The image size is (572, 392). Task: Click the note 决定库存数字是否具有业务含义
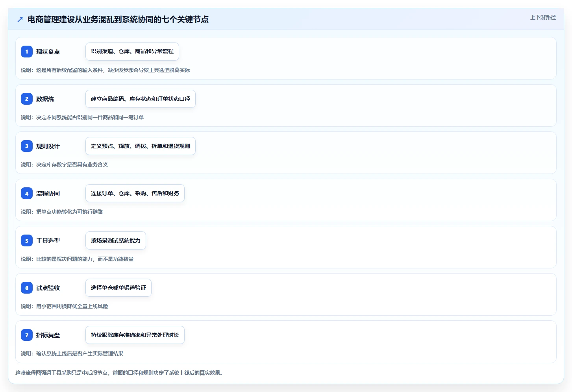[64, 165]
